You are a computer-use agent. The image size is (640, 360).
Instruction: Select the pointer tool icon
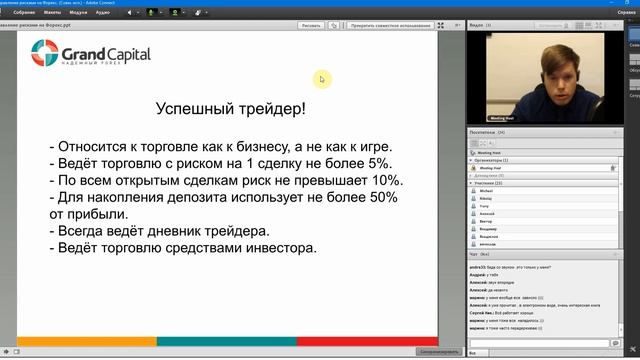point(334,25)
